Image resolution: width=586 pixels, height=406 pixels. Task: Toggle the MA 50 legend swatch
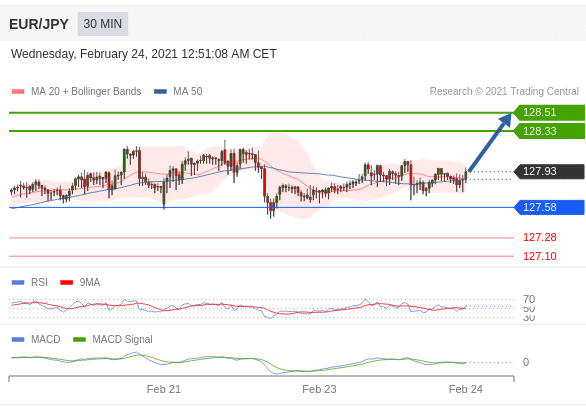(x=160, y=92)
